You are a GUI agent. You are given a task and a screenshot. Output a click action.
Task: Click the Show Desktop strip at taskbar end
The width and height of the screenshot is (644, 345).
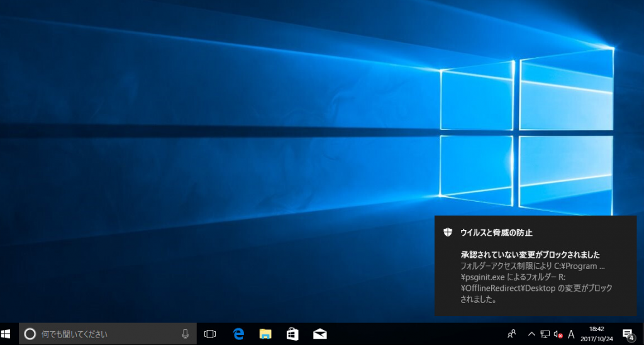click(642, 334)
